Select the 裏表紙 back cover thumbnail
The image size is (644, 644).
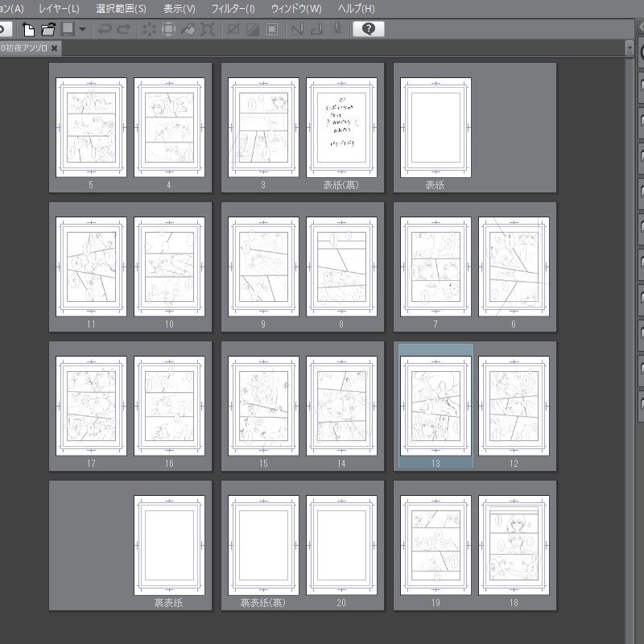tap(169, 545)
